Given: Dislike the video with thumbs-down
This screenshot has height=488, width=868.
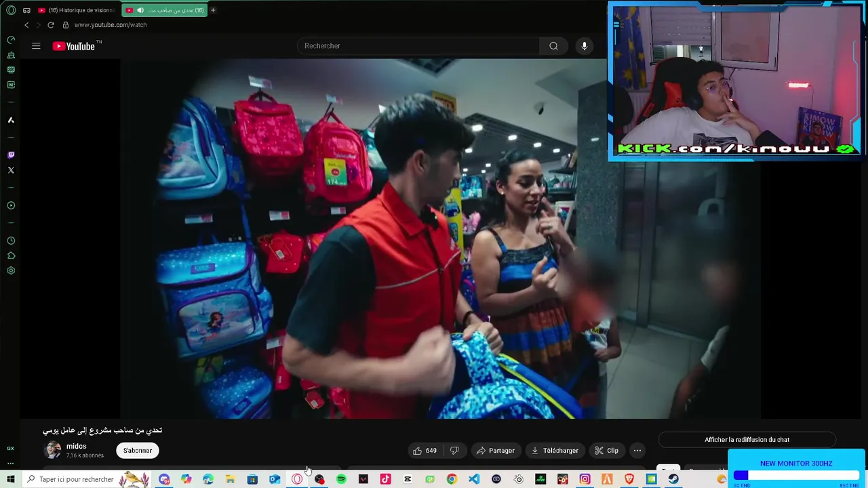Looking at the screenshot, I should point(454,451).
